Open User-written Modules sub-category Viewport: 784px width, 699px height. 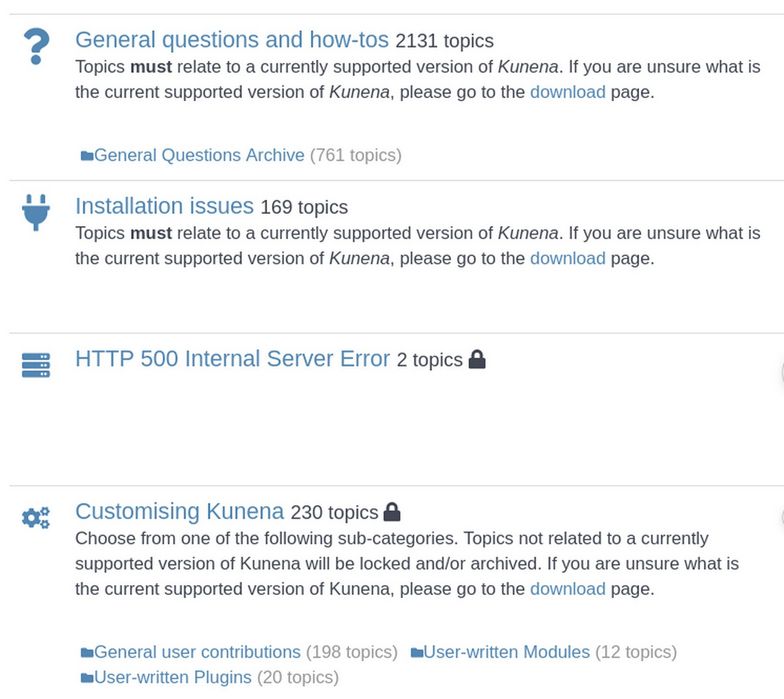pyautogui.click(x=507, y=652)
